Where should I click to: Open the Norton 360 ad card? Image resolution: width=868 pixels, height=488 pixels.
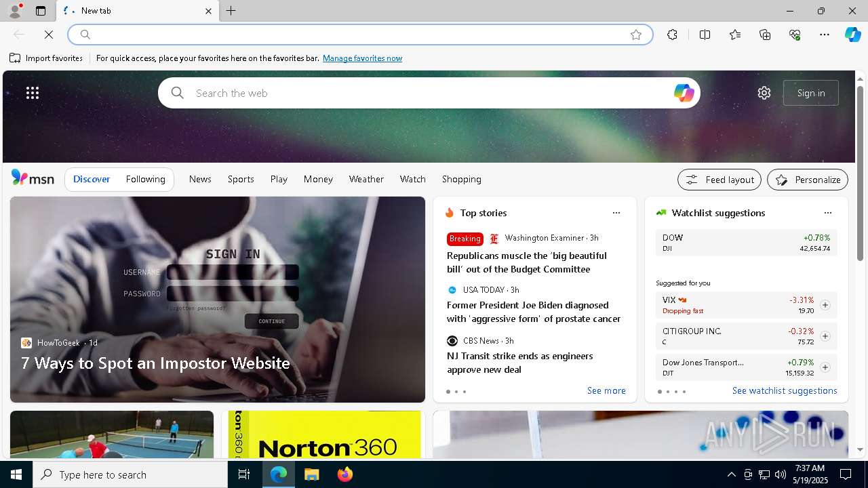pyautogui.click(x=325, y=434)
